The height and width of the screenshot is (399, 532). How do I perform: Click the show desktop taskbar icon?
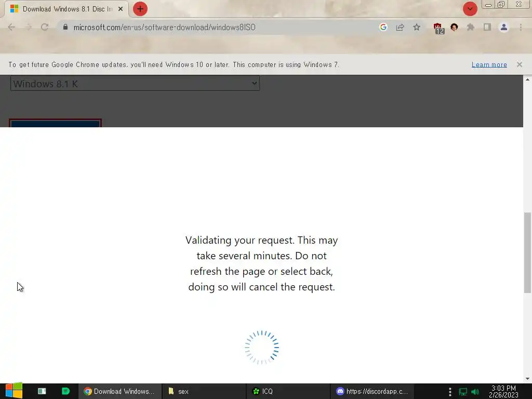pyautogui.click(x=42, y=391)
